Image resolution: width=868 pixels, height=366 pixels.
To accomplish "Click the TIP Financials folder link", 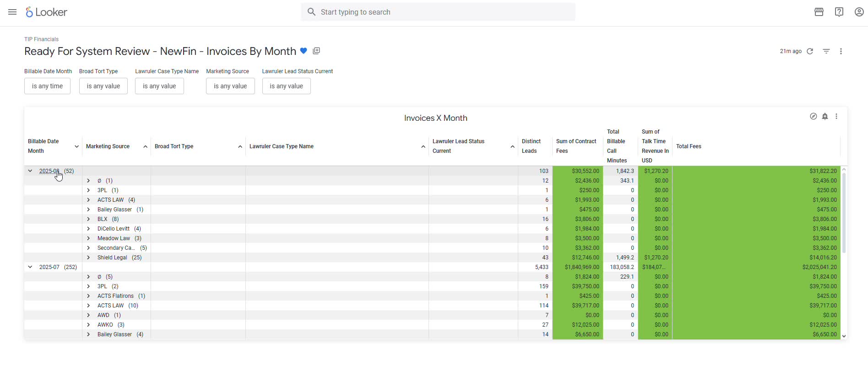I will pyautogui.click(x=41, y=39).
